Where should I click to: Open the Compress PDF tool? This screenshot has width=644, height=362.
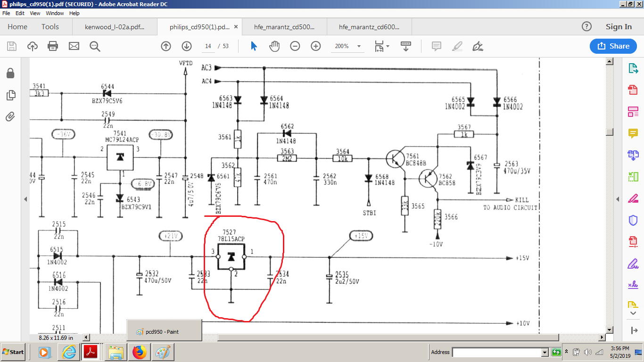pyautogui.click(x=633, y=242)
